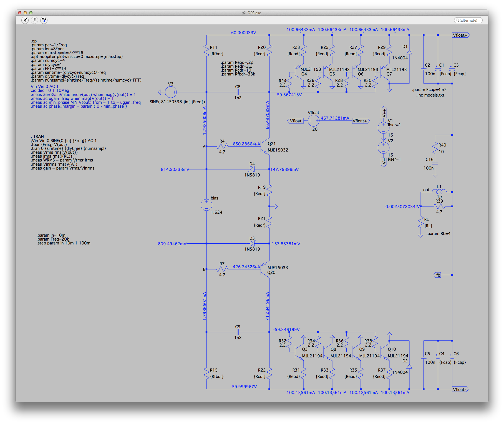Click the Halt simulation hand icon

[35, 20]
